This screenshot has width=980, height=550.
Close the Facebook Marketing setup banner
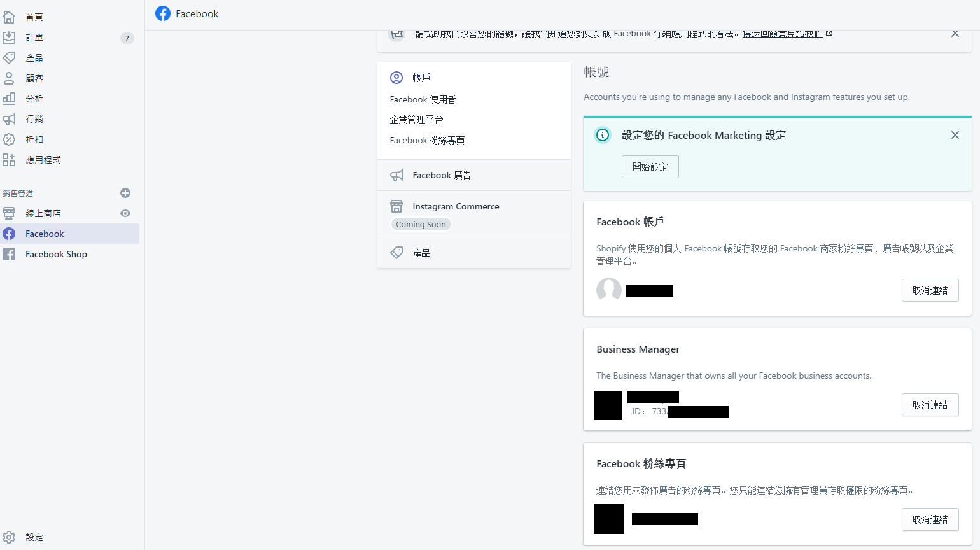click(955, 135)
